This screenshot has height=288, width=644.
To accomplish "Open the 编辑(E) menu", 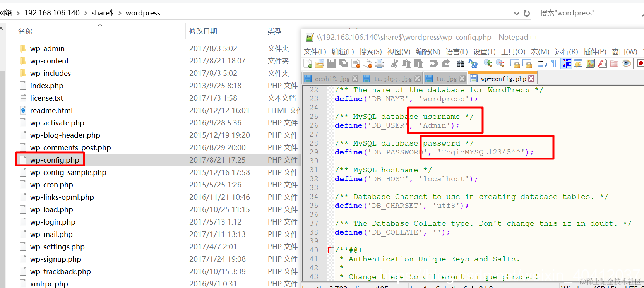I will click(x=343, y=51).
